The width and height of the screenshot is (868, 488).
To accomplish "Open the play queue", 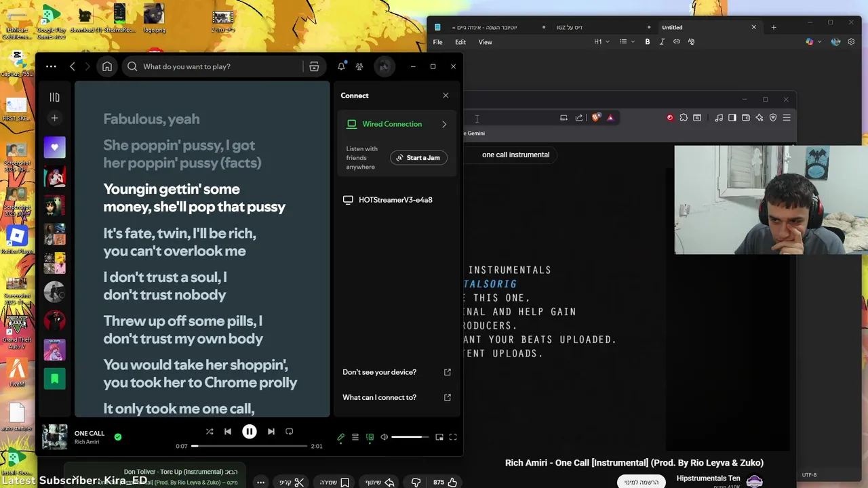I will point(355,437).
